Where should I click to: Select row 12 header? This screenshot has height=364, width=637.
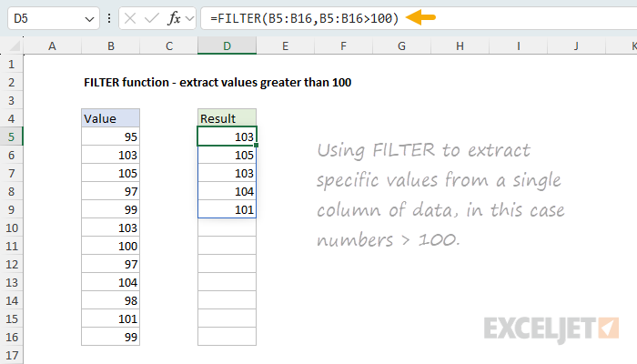[11, 265]
